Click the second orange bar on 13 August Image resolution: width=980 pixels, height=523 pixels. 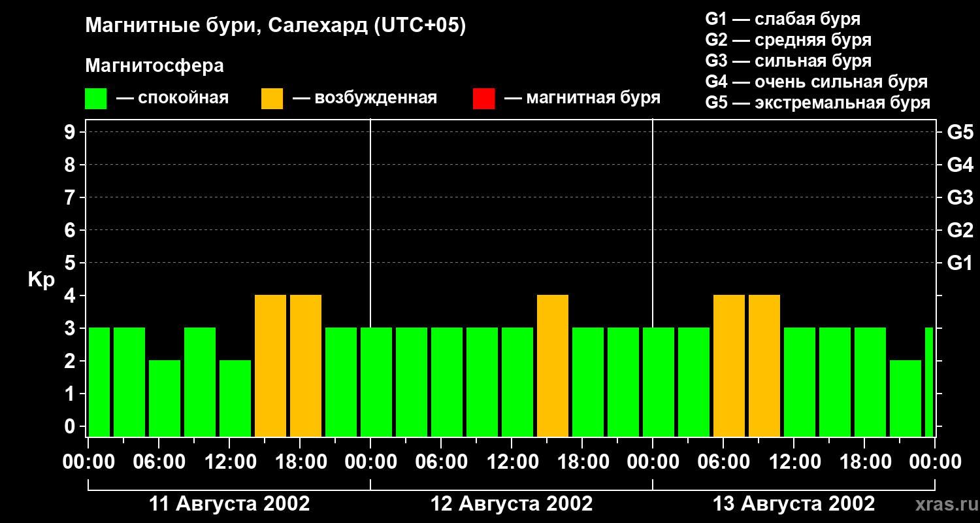point(764,366)
